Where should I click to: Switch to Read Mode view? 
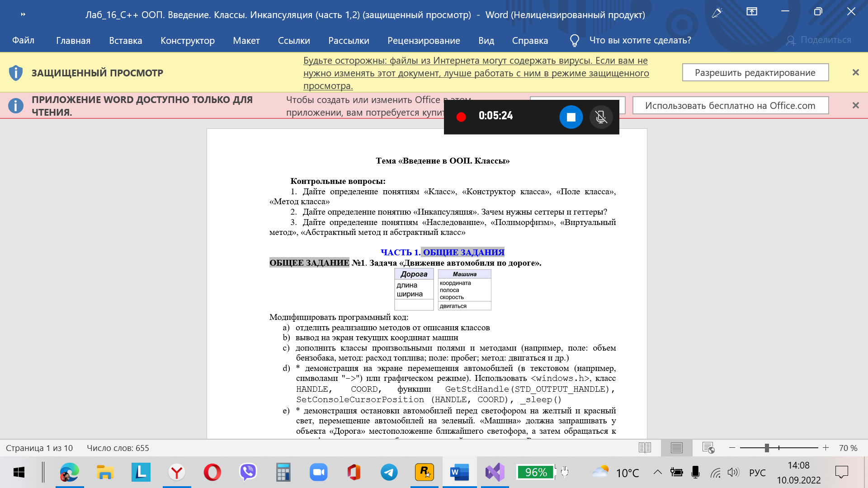[x=645, y=448]
